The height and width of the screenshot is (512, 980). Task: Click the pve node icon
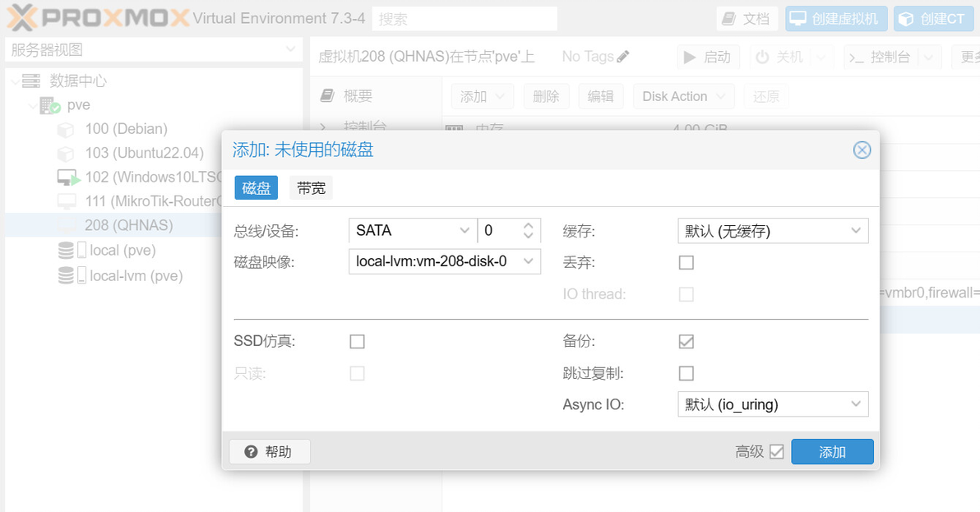tap(49, 105)
